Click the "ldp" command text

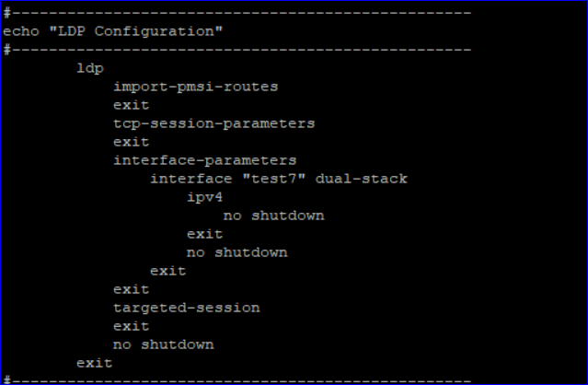coord(90,68)
